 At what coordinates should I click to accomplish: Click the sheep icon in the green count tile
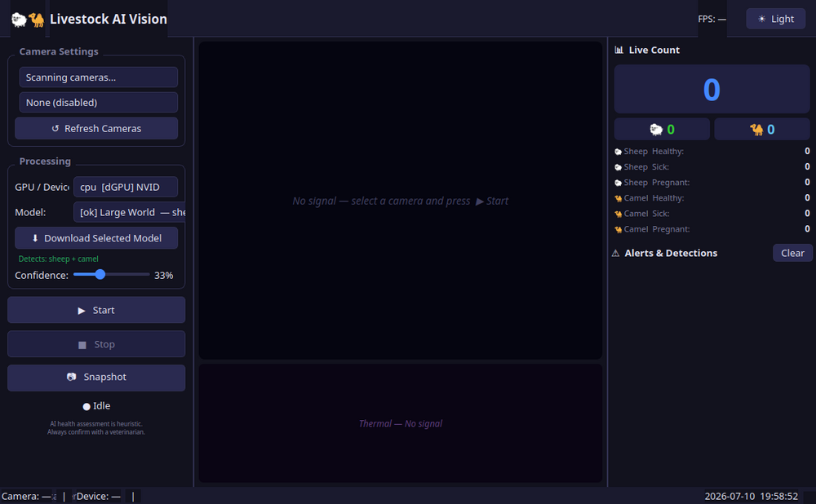click(656, 130)
